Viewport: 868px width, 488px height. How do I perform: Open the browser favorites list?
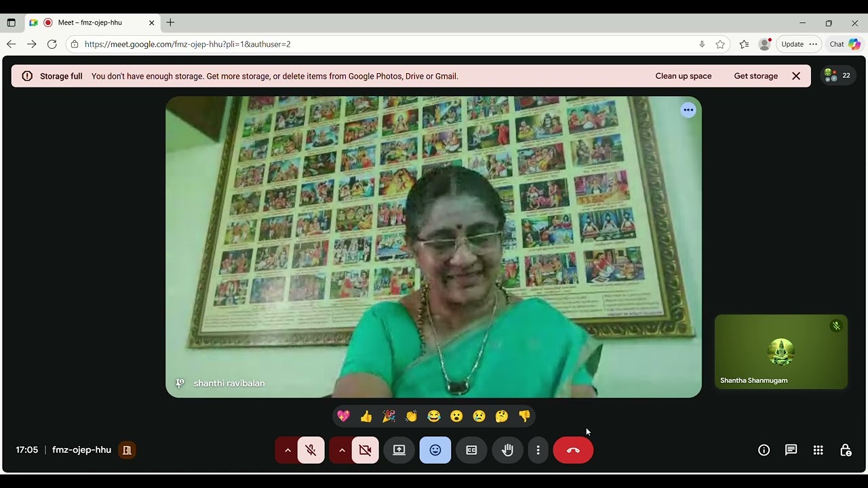click(x=744, y=44)
